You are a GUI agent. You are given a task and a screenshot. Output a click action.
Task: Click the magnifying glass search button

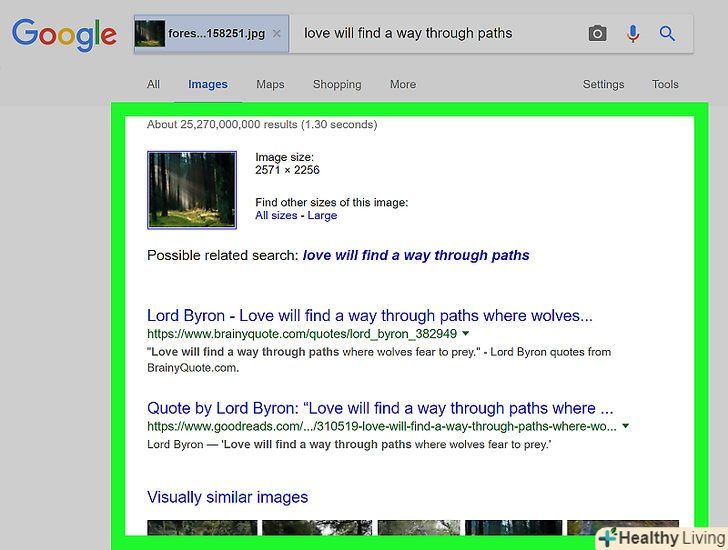(667, 33)
